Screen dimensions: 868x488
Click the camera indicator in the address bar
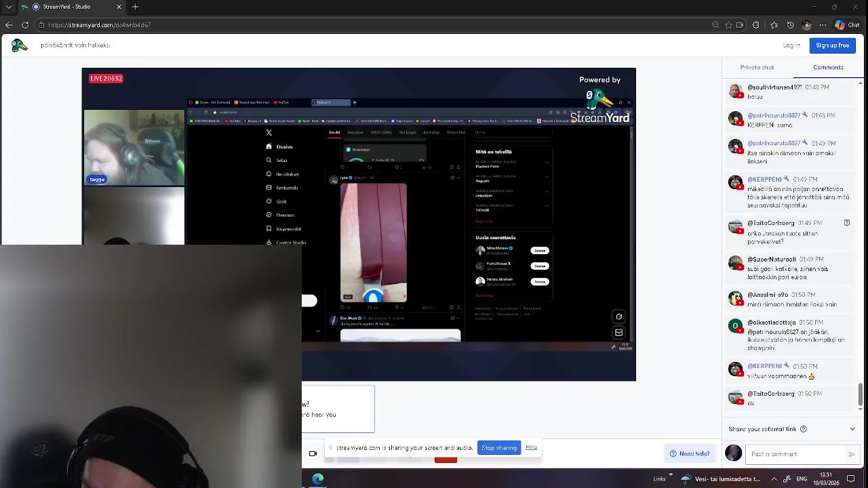tap(740, 25)
